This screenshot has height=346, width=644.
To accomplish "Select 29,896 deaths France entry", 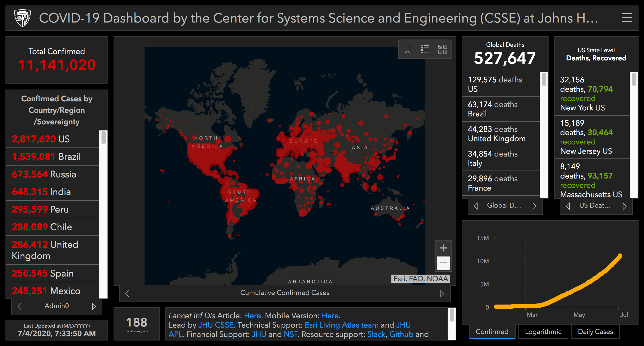I will click(x=501, y=183).
